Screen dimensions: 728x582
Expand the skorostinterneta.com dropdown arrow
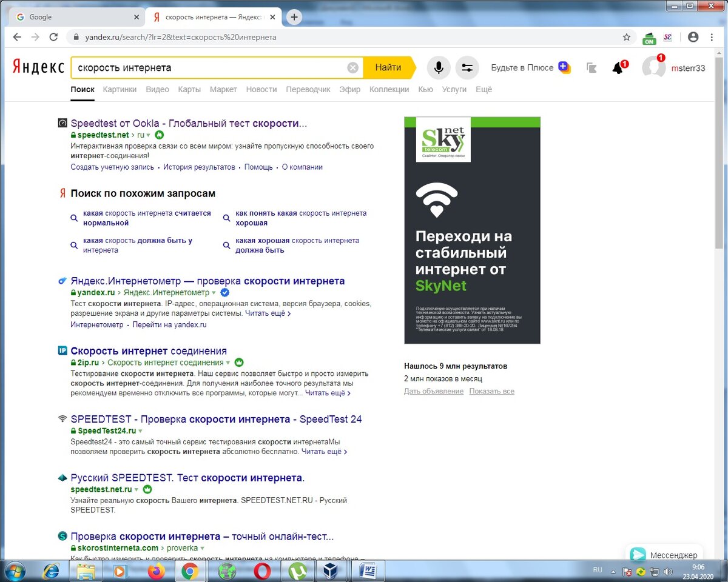202,548
